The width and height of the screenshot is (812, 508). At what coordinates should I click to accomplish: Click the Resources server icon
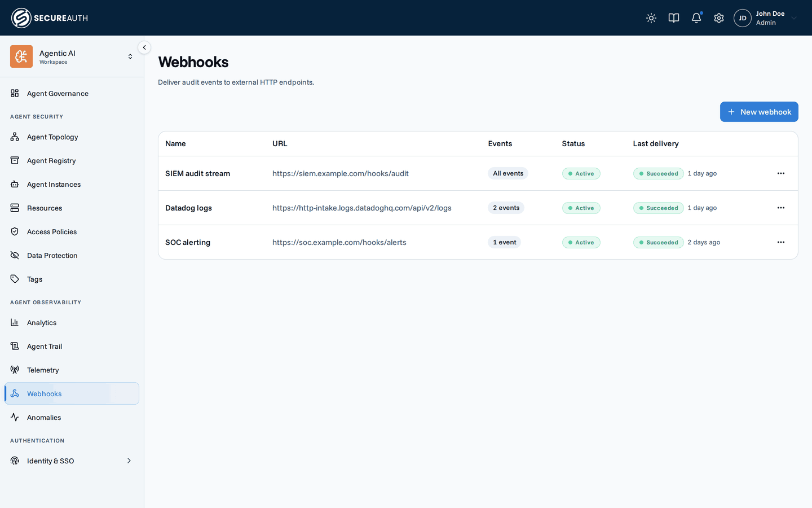tap(15, 208)
